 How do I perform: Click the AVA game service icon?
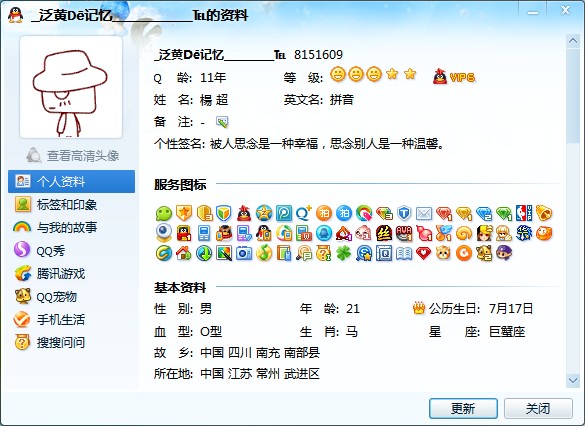[404, 234]
